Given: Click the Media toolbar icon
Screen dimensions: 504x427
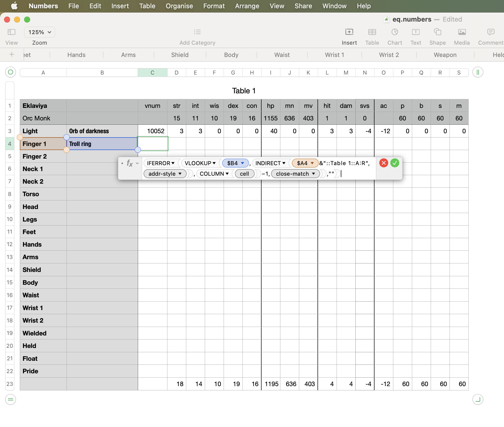Looking at the screenshot, I should (x=462, y=32).
